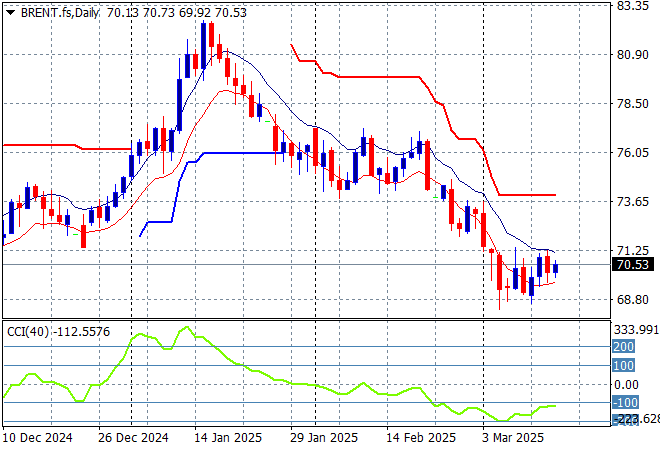The height and width of the screenshot is (450, 660).
Task: Select the CCI(40) indicator label
Action: click(59, 332)
